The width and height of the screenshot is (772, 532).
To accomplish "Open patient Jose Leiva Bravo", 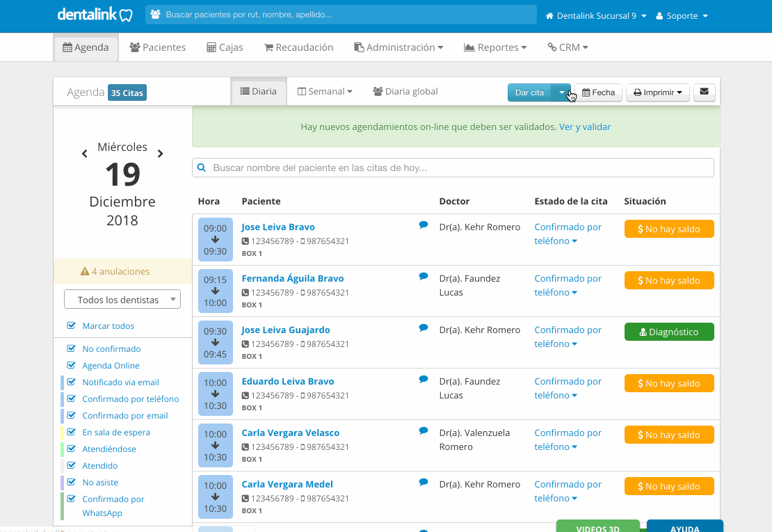I will (x=278, y=227).
